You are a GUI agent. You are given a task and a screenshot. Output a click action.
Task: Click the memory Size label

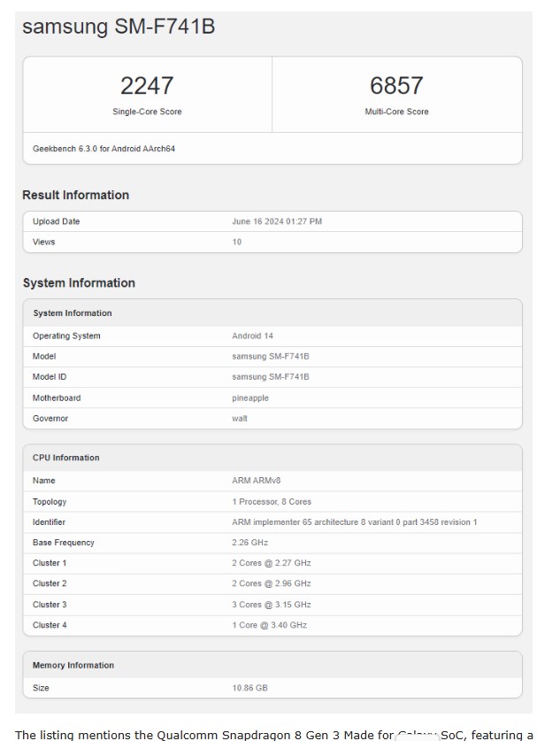[x=41, y=688]
